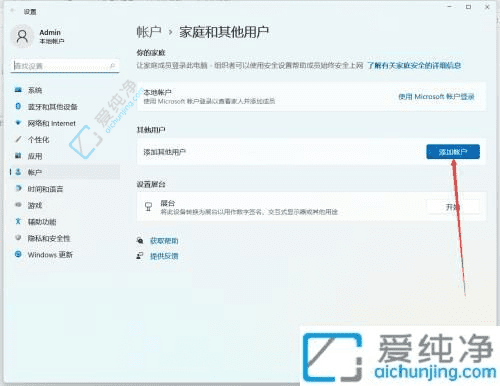Click the System icon in the sidebar
The image size is (500, 386).
[x=18, y=90]
